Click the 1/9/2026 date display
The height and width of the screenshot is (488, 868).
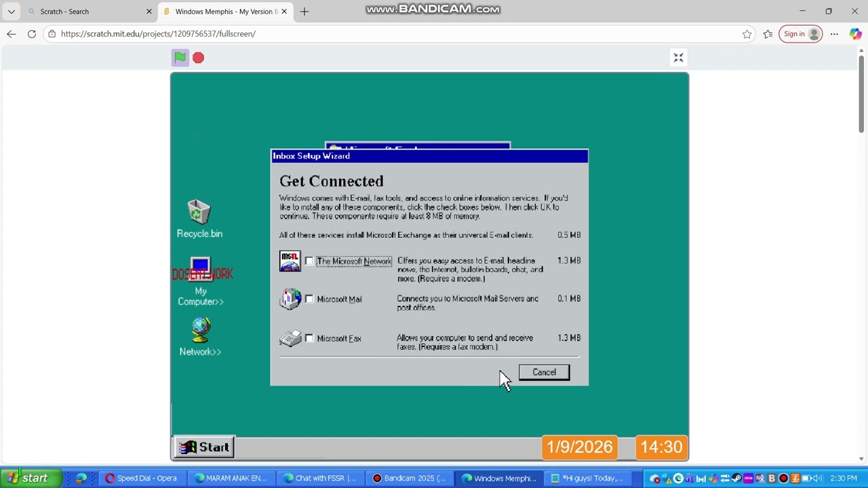coord(580,447)
